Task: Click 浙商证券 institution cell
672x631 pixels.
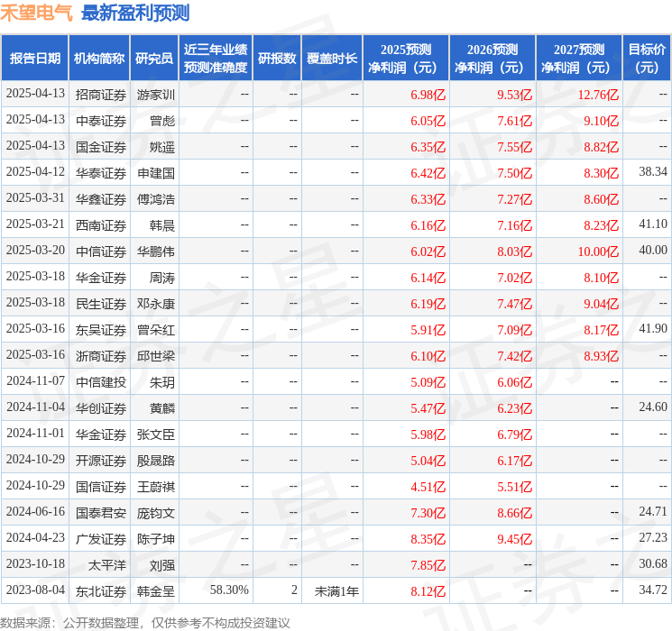Action: pos(101,356)
